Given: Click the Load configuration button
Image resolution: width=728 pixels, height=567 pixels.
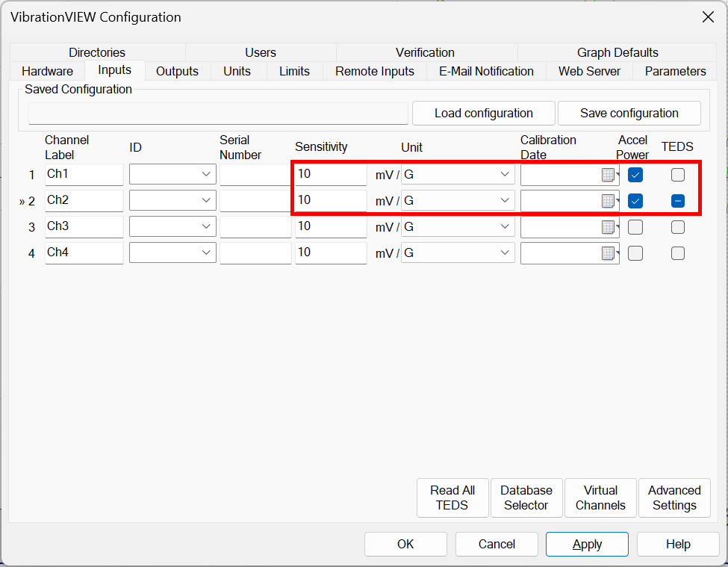Looking at the screenshot, I should 483,114.
